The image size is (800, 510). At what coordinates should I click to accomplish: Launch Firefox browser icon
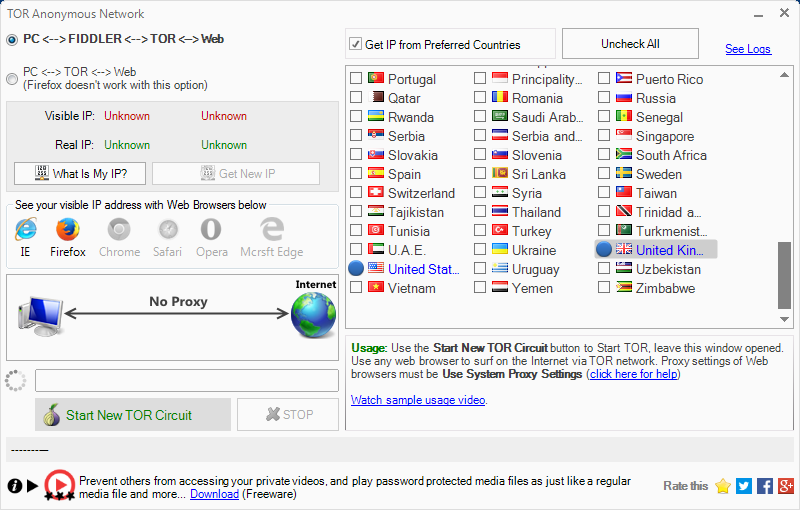pos(68,230)
